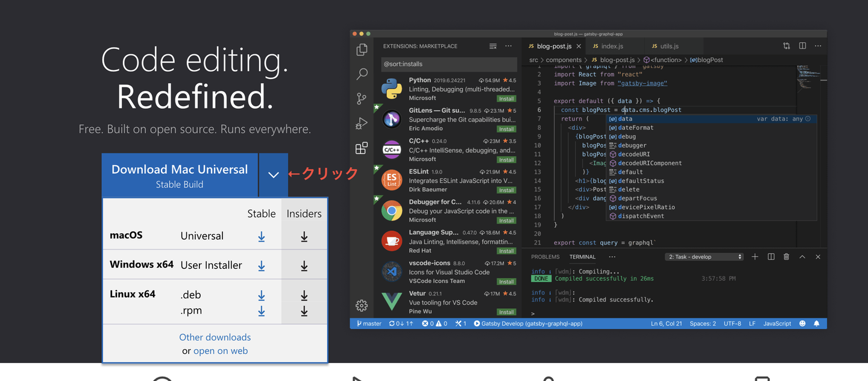The width and height of the screenshot is (868, 381).
Task: Open the master branch picker in status bar
Action: (369, 324)
